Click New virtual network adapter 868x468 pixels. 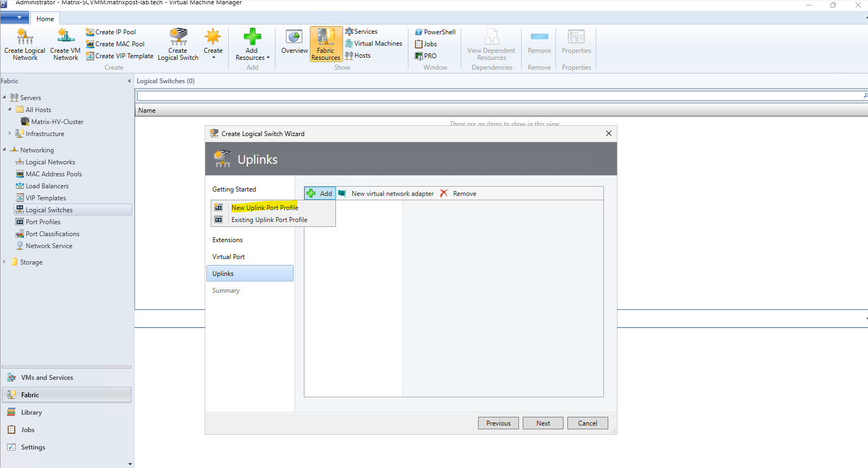[386, 193]
